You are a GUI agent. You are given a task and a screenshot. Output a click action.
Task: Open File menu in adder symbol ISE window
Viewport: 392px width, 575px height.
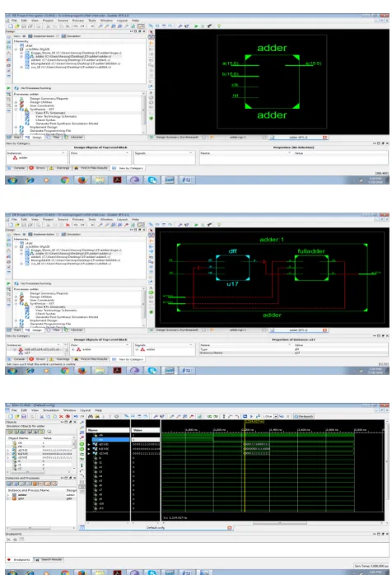click(x=14, y=21)
